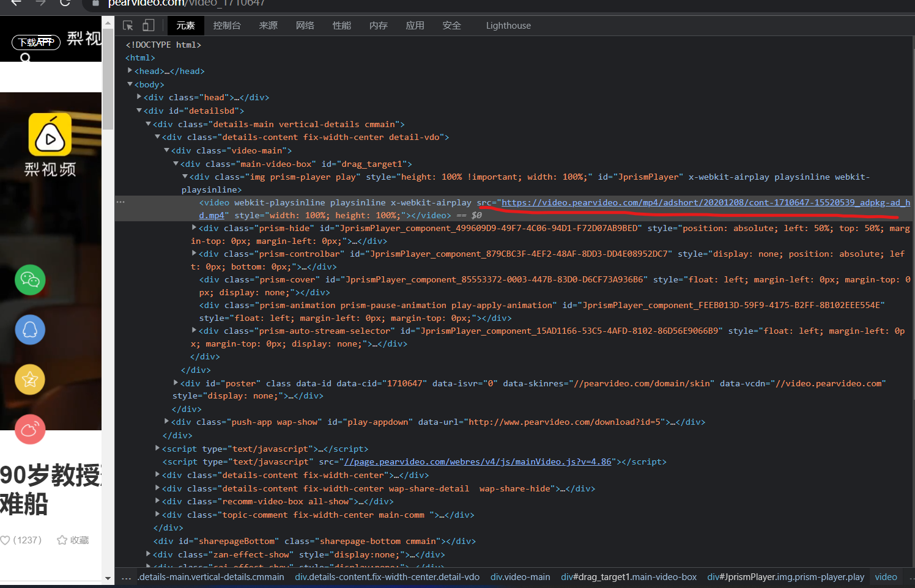Go back with the browser back arrow
Image resolution: width=915 pixels, height=588 pixels.
[17, 3]
